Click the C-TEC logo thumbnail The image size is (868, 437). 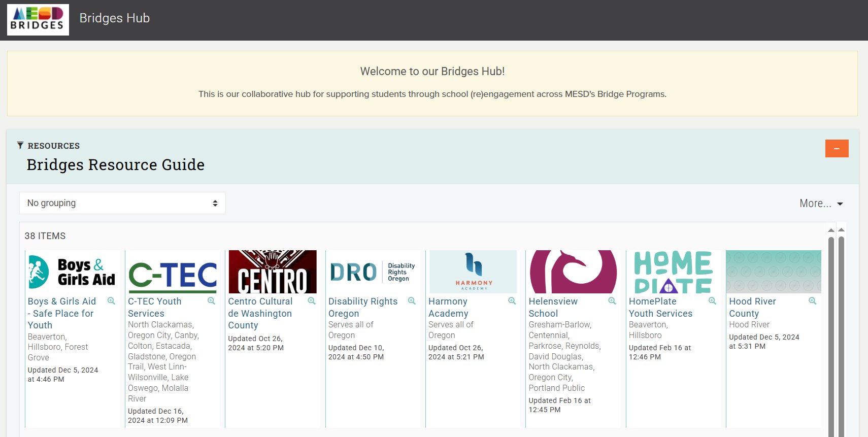click(173, 272)
